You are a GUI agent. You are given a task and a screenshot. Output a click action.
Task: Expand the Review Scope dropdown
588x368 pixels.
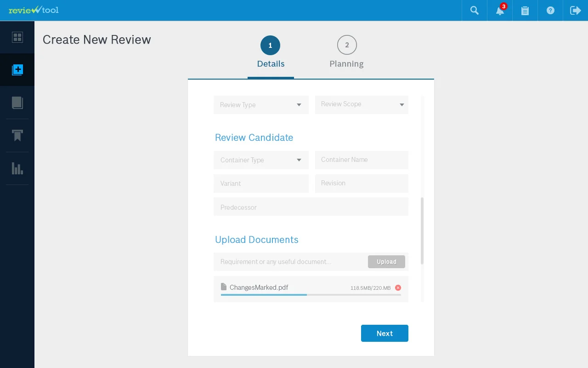362,105
